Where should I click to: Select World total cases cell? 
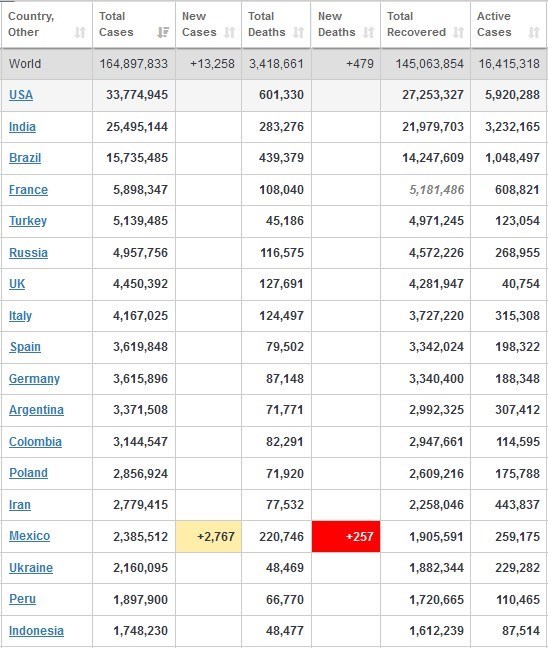(134, 64)
